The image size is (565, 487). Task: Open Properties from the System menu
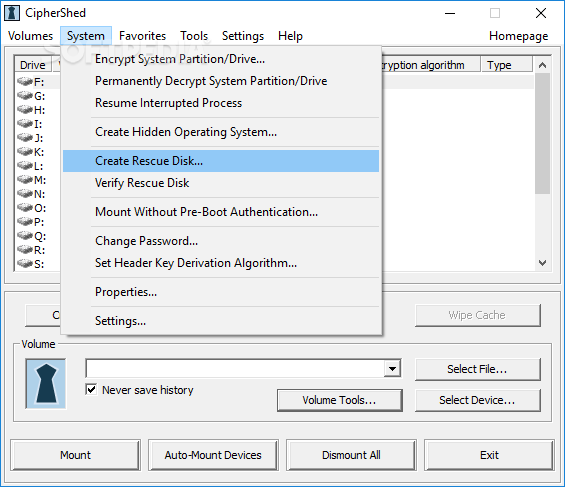tap(221, 292)
